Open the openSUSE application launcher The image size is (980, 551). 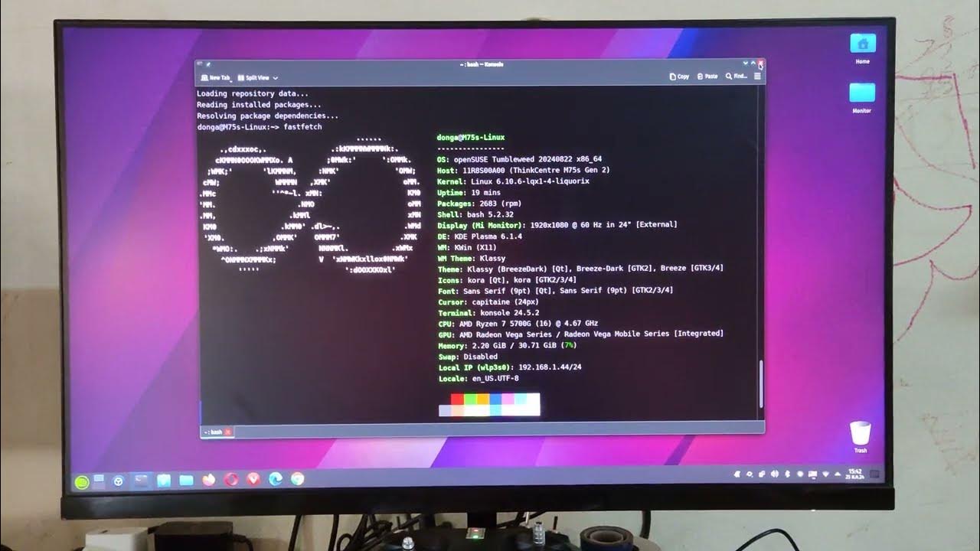[82, 481]
